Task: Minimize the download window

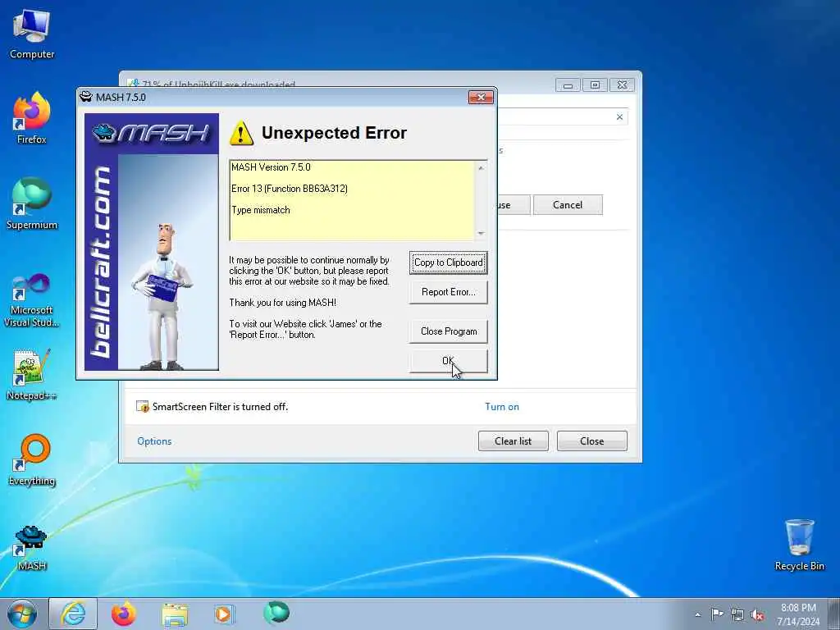Action: click(x=568, y=85)
